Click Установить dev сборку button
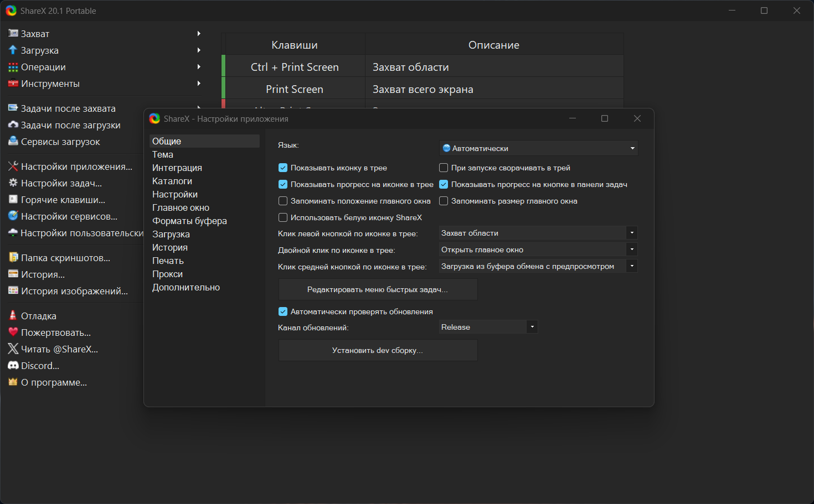 [x=378, y=350]
